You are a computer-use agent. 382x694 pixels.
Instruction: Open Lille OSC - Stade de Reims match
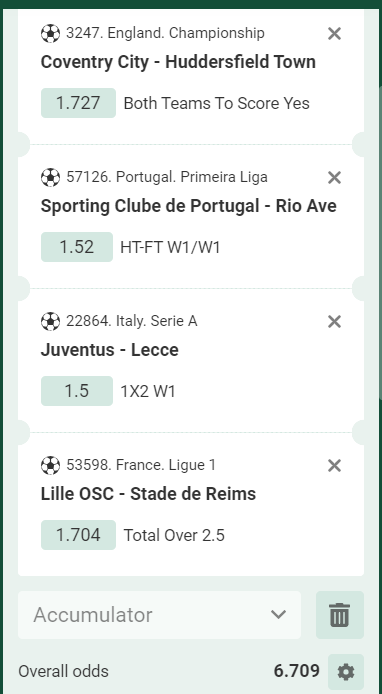coord(148,494)
